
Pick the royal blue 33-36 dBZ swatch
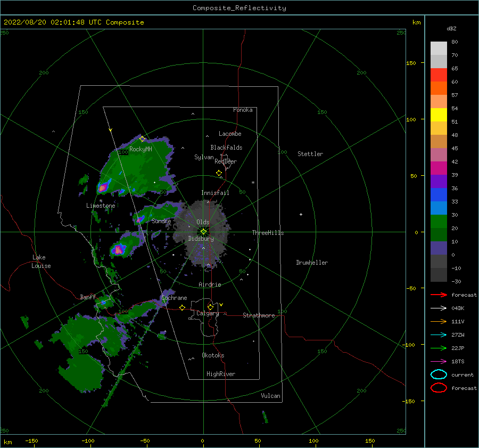439,195
